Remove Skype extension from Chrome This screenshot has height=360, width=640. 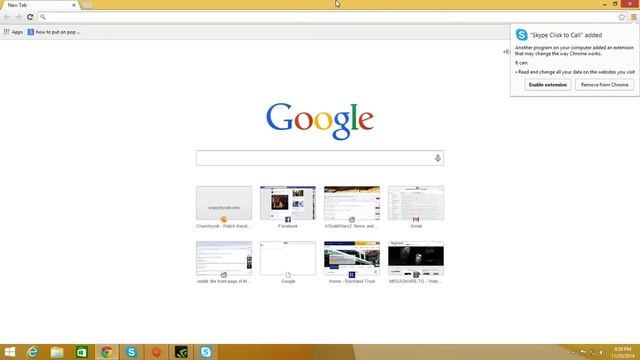(604, 85)
